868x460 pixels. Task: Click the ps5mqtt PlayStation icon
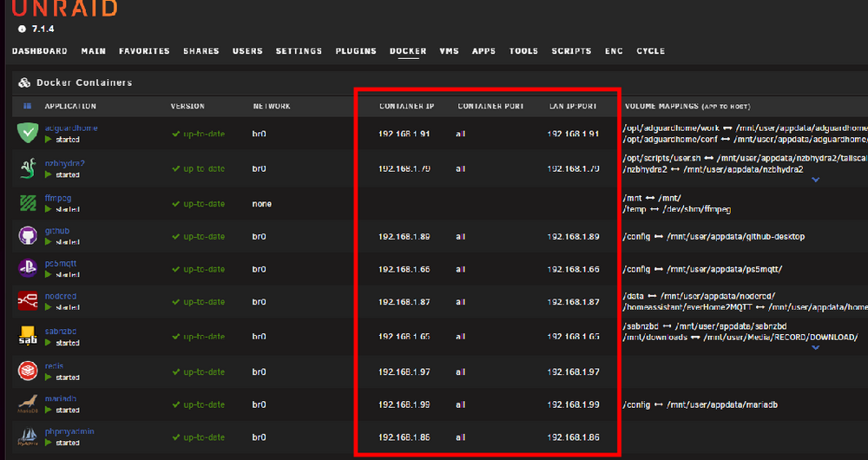point(28,268)
